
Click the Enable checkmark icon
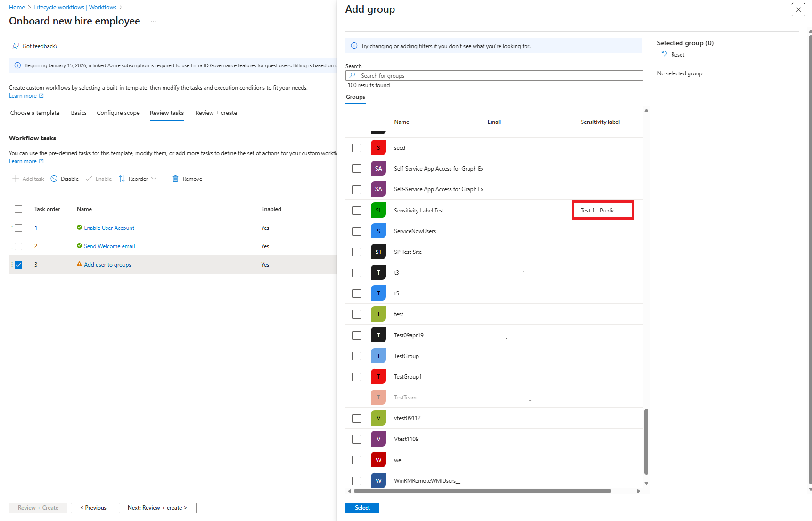pyautogui.click(x=89, y=179)
